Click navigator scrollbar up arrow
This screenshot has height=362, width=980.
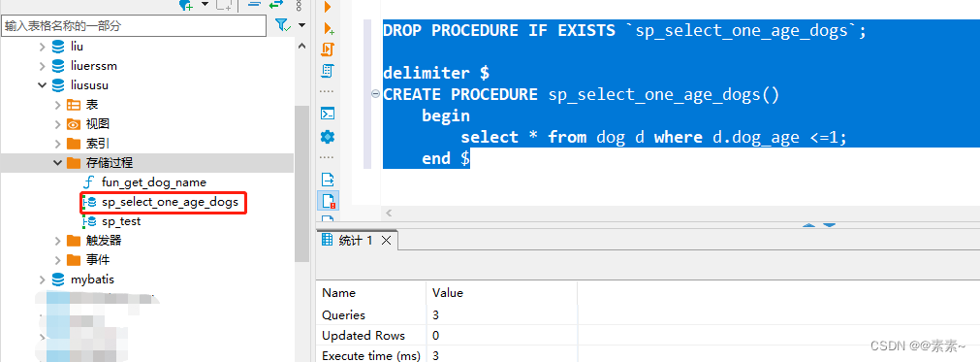[x=301, y=47]
